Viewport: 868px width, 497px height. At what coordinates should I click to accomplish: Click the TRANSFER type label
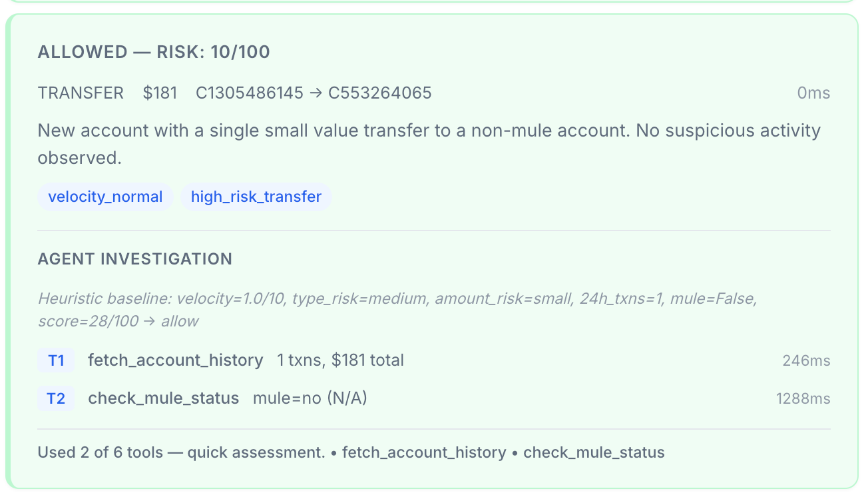coord(81,93)
